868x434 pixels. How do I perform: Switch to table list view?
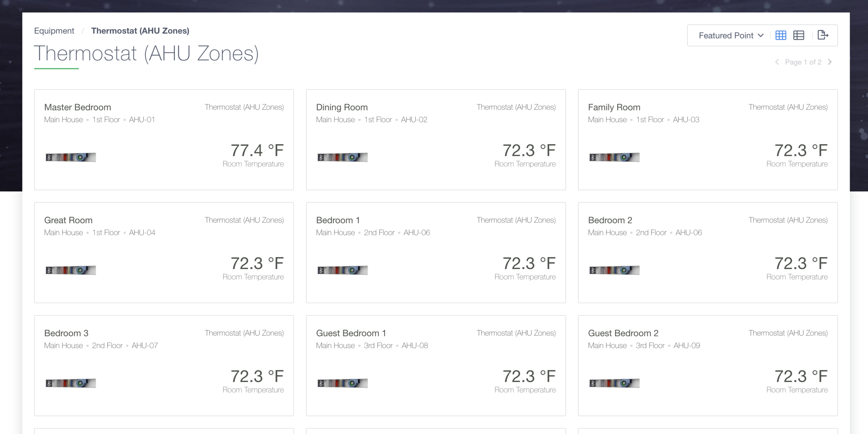[x=798, y=35]
